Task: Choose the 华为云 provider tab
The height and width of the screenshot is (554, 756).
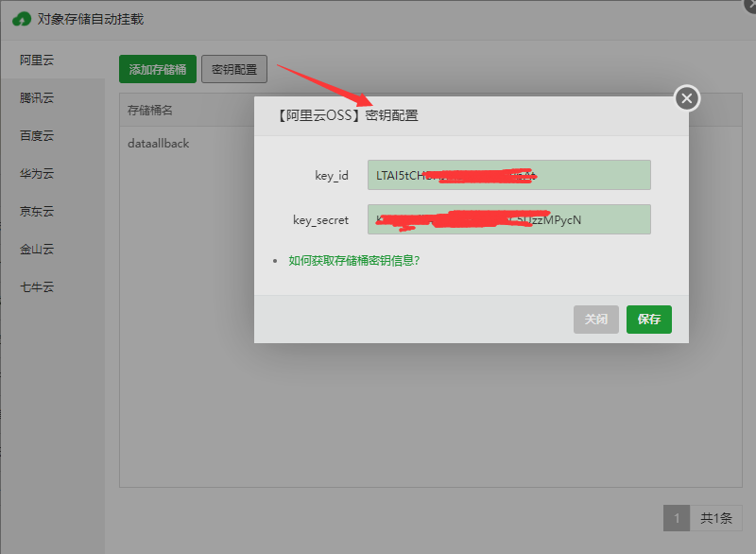Action: pos(52,174)
